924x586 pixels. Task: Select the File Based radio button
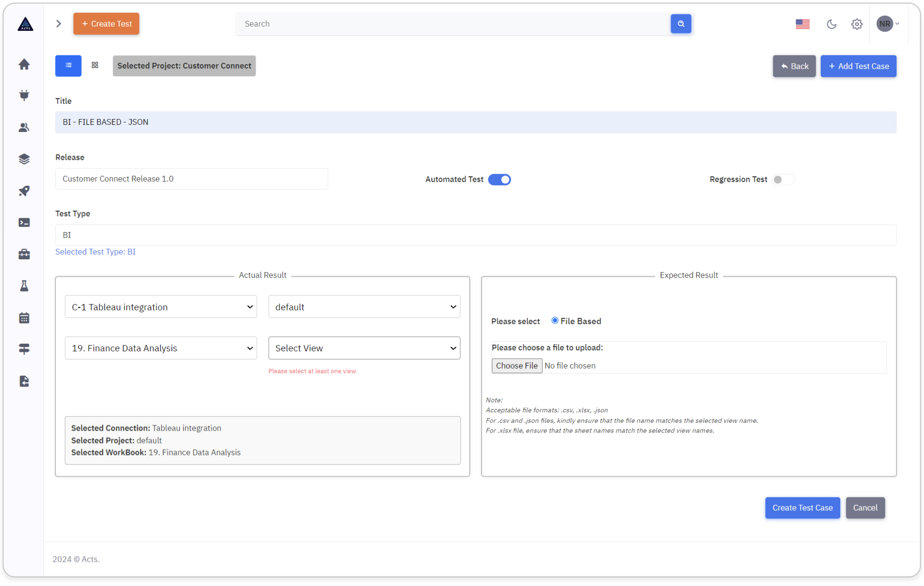tap(555, 320)
